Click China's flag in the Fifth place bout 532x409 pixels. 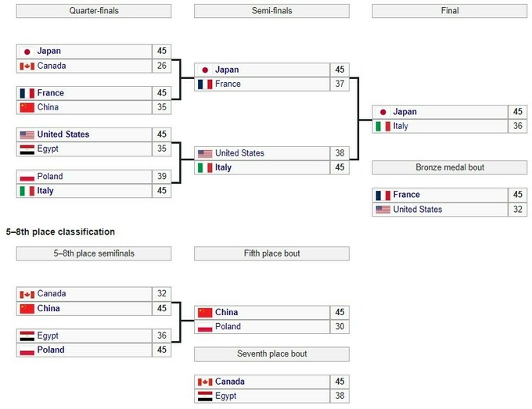(205, 313)
